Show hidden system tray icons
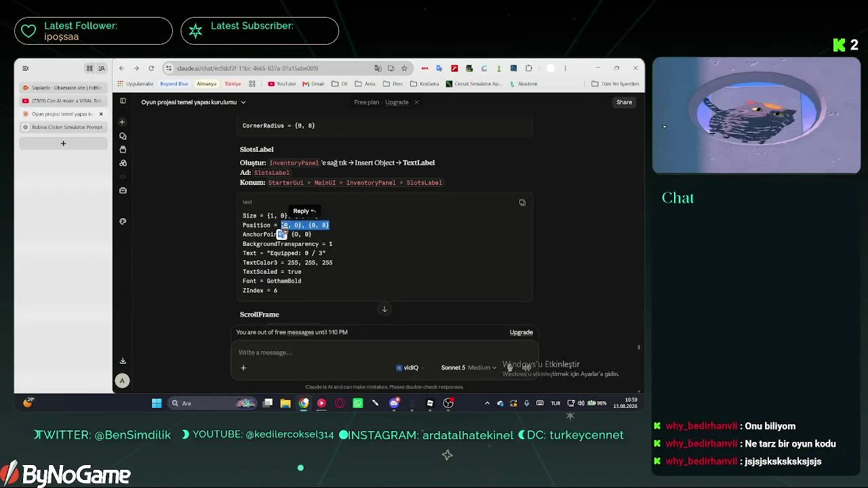This screenshot has height=488, width=868. [487, 403]
